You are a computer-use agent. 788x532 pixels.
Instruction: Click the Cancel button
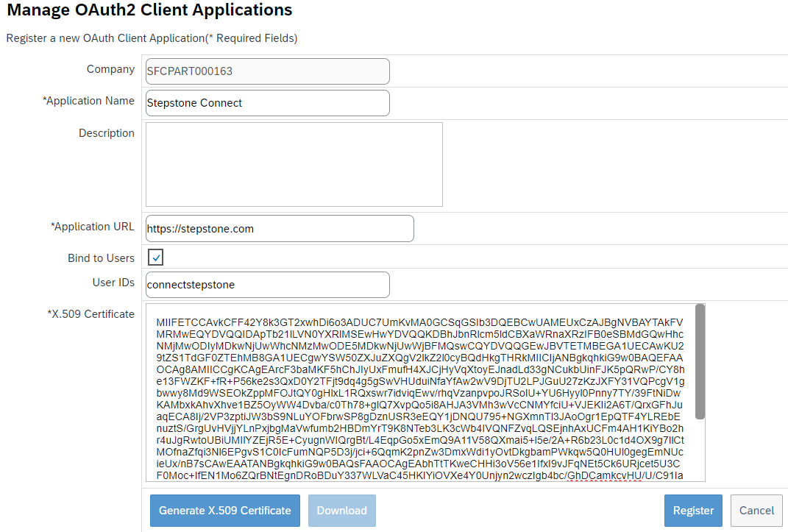(756, 510)
